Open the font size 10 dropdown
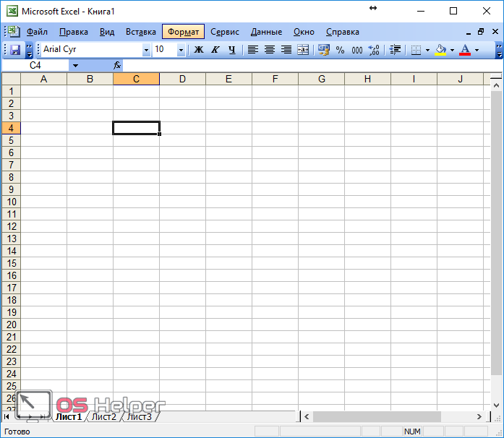The image size is (504, 438). pos(181,50)
